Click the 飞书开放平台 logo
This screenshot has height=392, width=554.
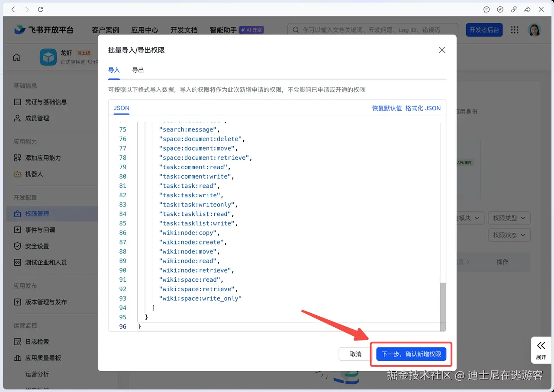44,30
